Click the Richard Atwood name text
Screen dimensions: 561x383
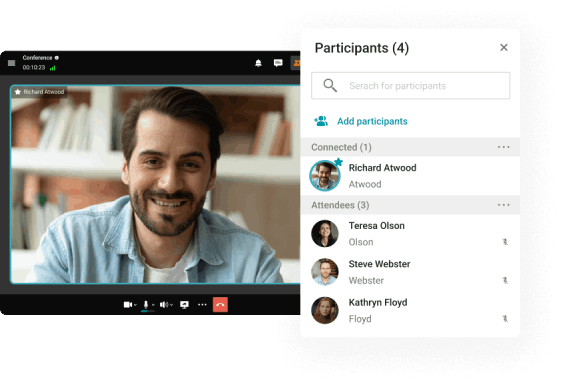(382, 168)
